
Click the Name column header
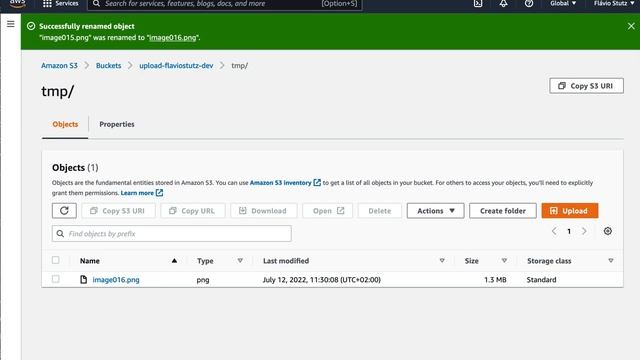pyautogui.click(x=90, y=261)
